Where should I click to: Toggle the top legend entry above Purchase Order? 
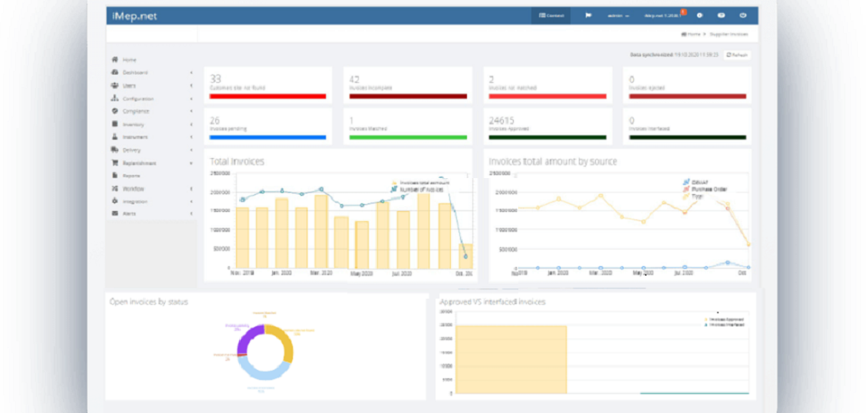point(695,182)
